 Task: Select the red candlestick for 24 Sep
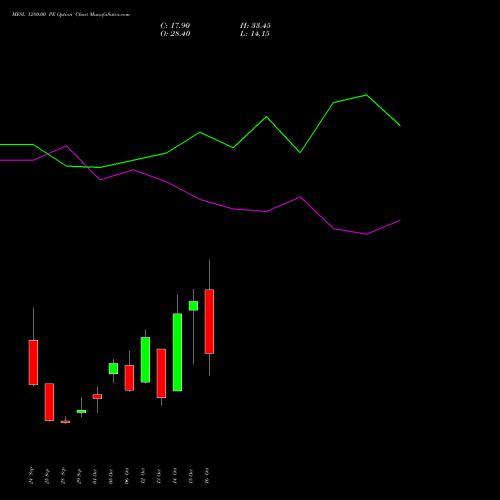[33, 362]
